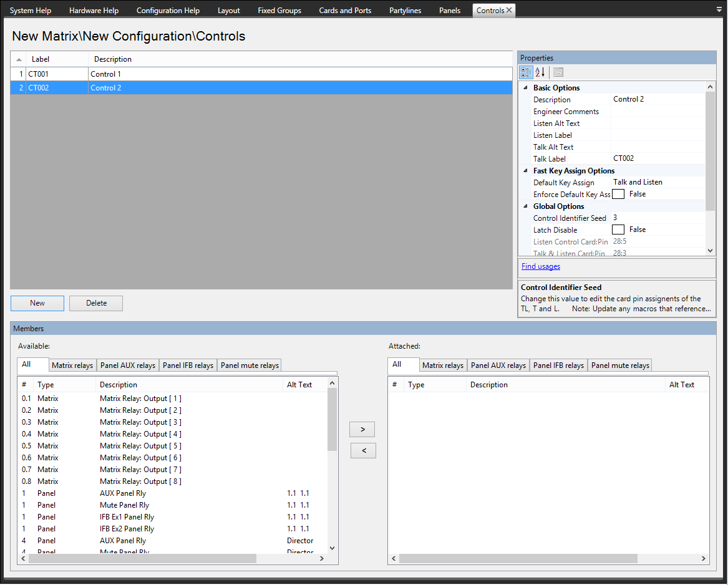Switch Properties to categorized view

526,72
